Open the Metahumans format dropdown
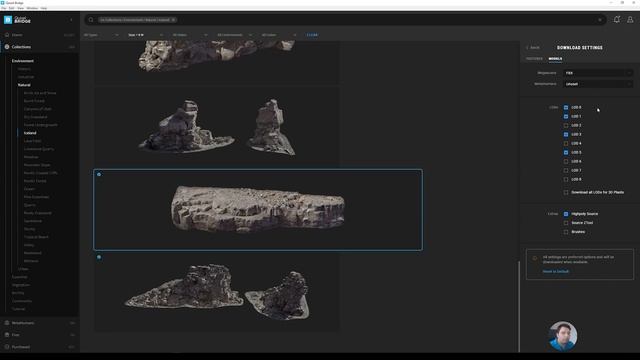Screen dimensions: 640x360 point(598,84)
